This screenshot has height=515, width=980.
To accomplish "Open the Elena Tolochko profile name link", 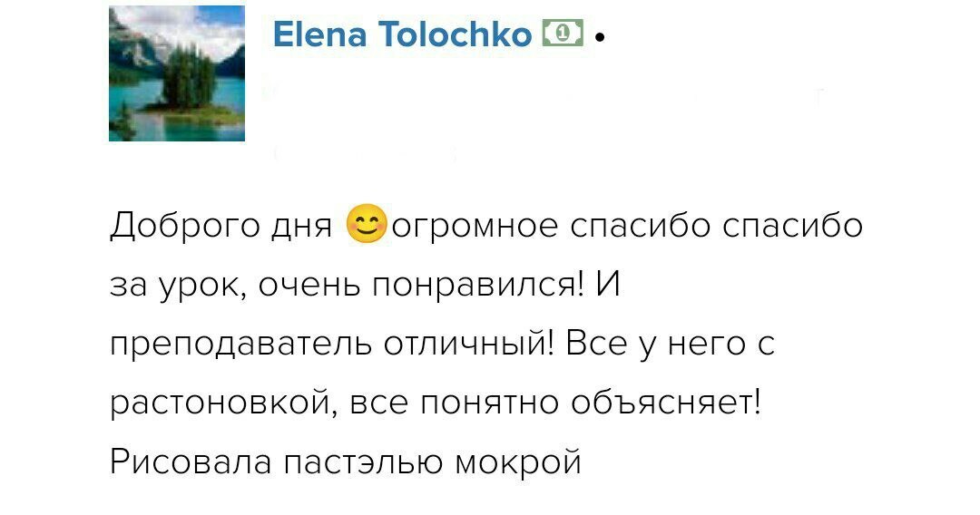I will pyautogui.click(x=403, y=34).
